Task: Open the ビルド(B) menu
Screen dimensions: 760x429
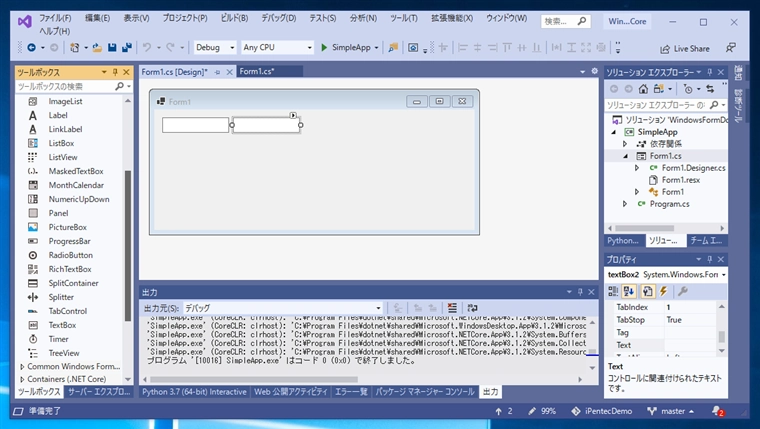Action: [x=234, y=18]
